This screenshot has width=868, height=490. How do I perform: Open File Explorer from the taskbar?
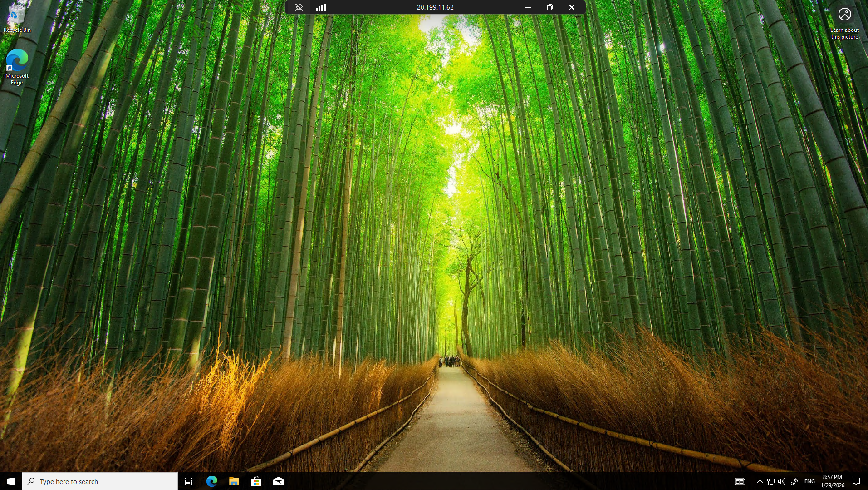[234, 481]
